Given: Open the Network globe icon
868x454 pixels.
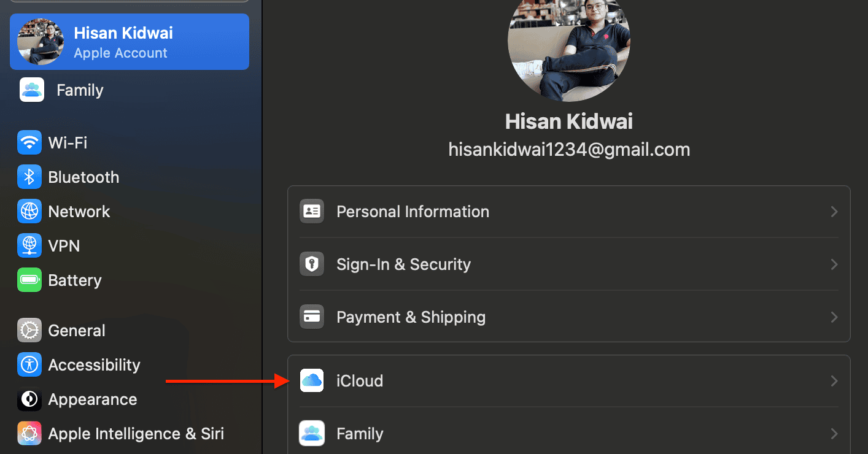Looking at the screenshot, I should point(29,212).
